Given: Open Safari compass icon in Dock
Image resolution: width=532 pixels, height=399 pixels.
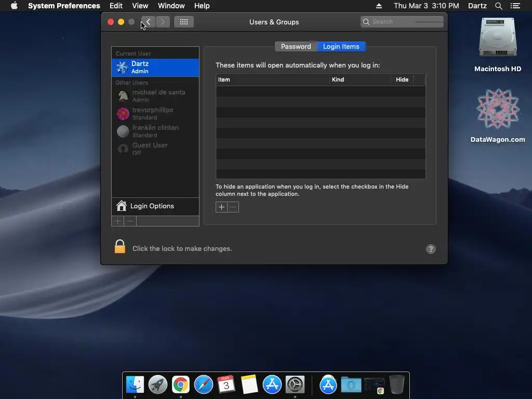Looking at the screenshot, I should 204,385.
